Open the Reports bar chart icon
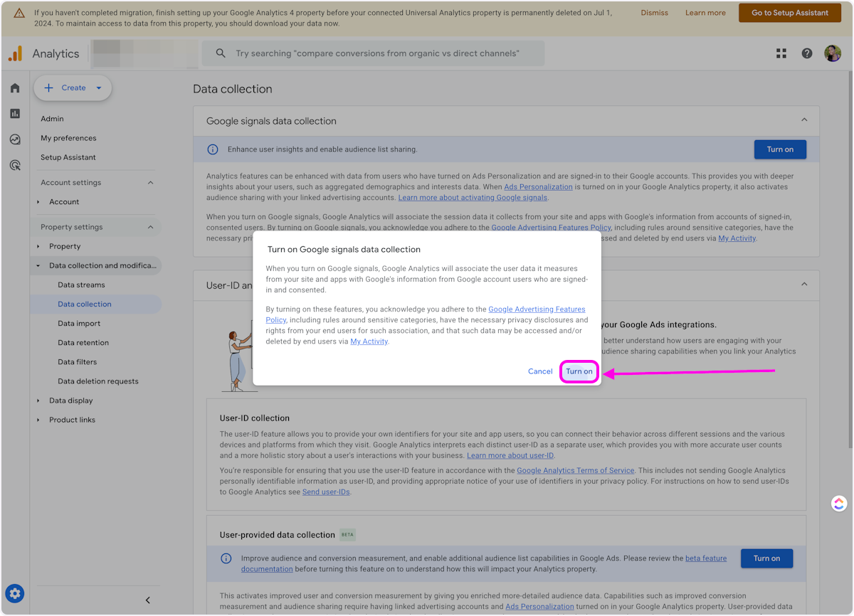 click(15, 114)
